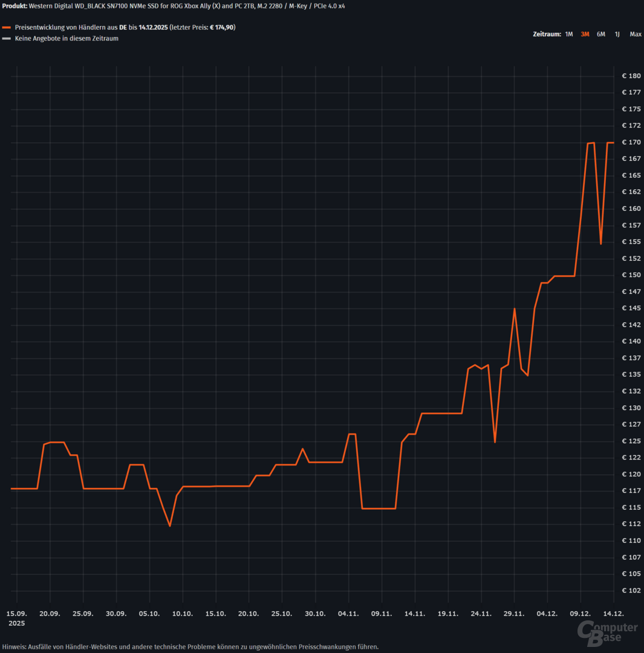Click the orange legend color marker
Screen dimensions: 644x653
7,28
